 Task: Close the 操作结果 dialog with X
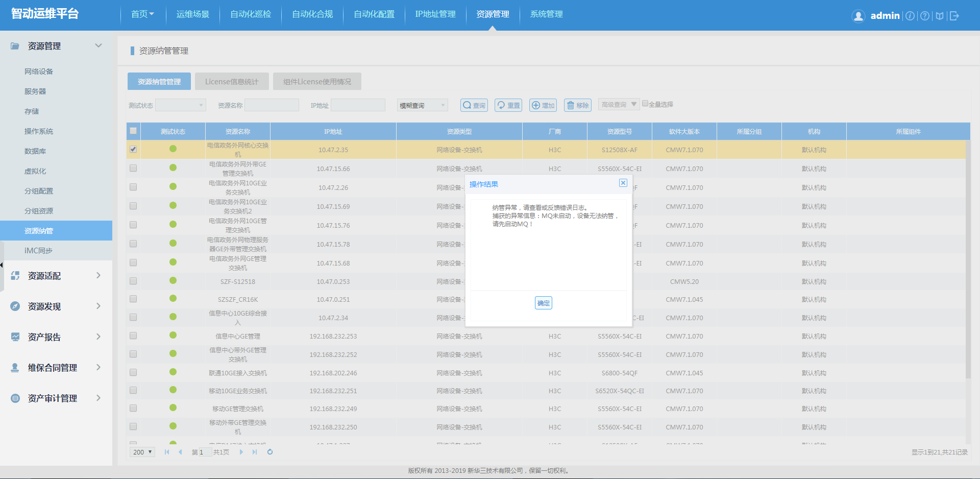(623, 183)
